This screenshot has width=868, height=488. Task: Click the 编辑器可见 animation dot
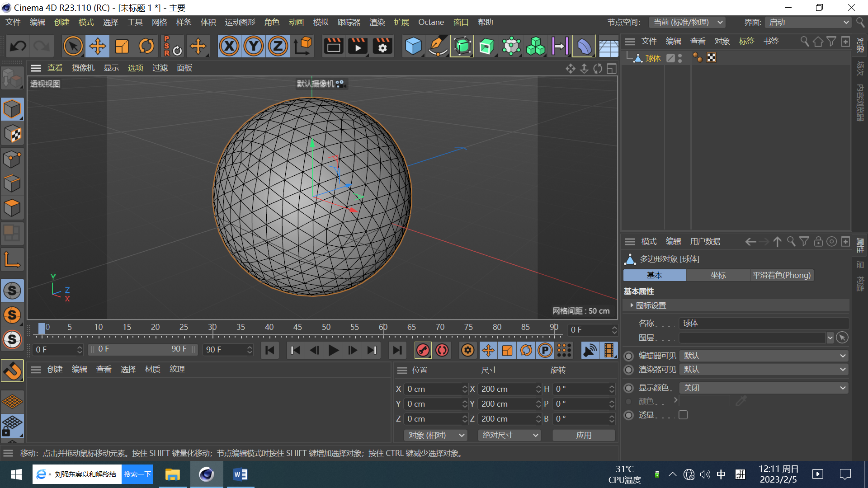[628, 356]
